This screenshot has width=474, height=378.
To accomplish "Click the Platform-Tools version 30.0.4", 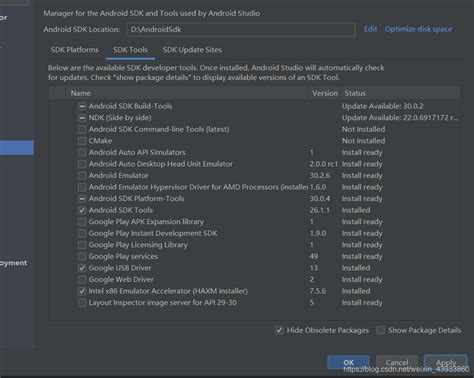I will point(320,199).
